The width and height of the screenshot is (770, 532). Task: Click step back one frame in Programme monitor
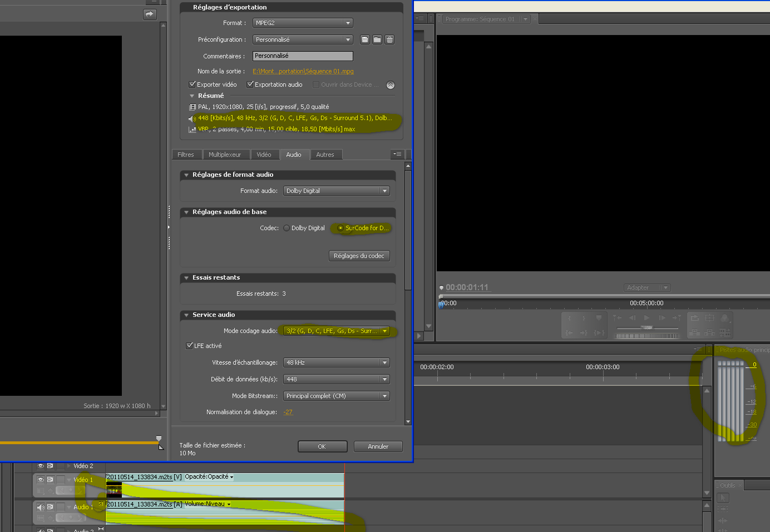point(632,318)
